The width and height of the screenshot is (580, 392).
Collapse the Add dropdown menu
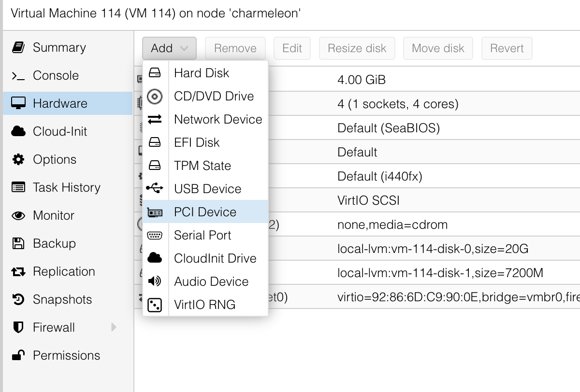pyautogui.click(x=169, y=48)
